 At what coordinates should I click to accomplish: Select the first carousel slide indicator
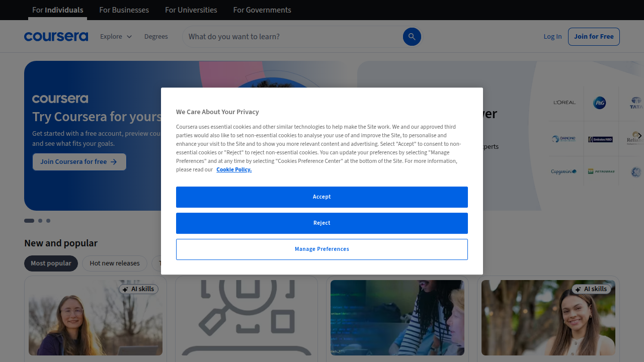click(29, 221)
